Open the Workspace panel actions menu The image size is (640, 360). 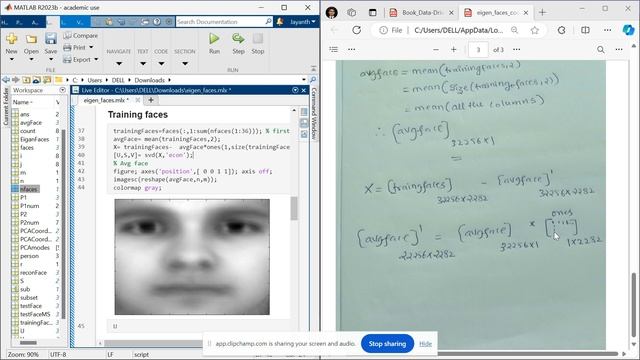point(62,90)
